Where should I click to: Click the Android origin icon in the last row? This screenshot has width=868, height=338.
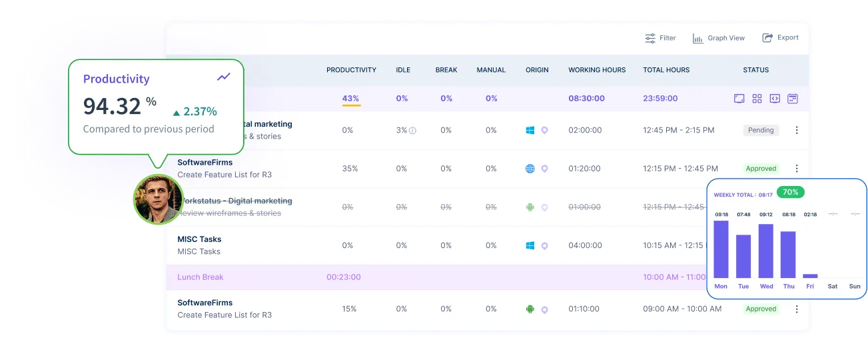530,309
